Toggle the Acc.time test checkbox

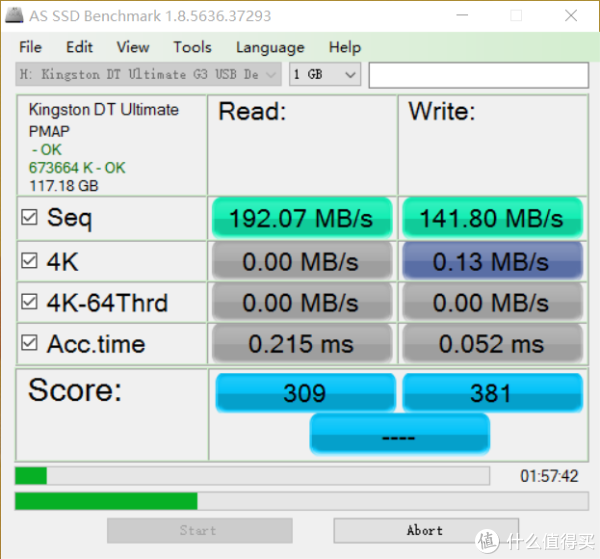click(x=29, y=342)
